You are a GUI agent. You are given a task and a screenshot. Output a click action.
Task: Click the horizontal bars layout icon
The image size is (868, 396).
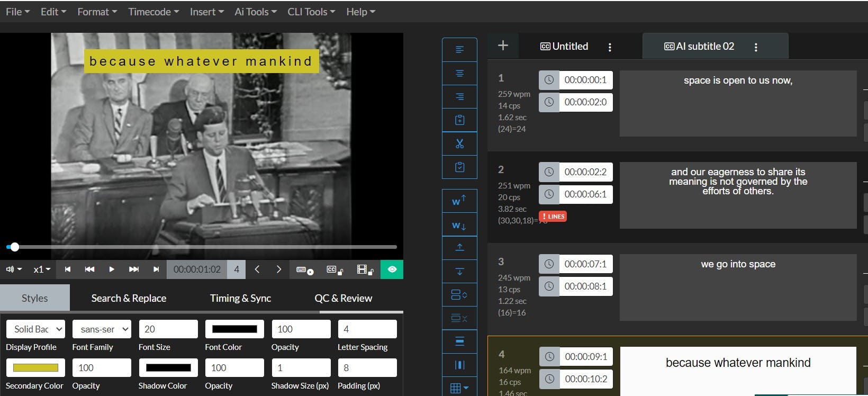[459, 341]
